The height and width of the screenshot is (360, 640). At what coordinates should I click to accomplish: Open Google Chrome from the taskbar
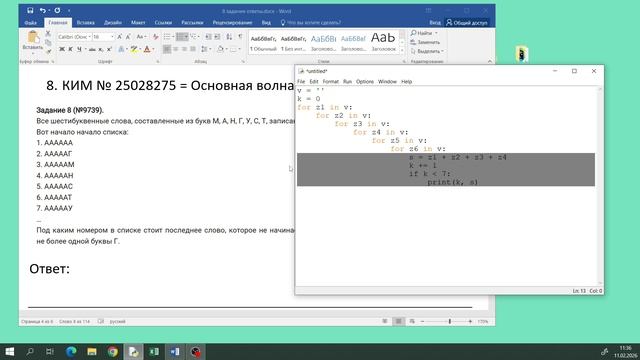113,352
